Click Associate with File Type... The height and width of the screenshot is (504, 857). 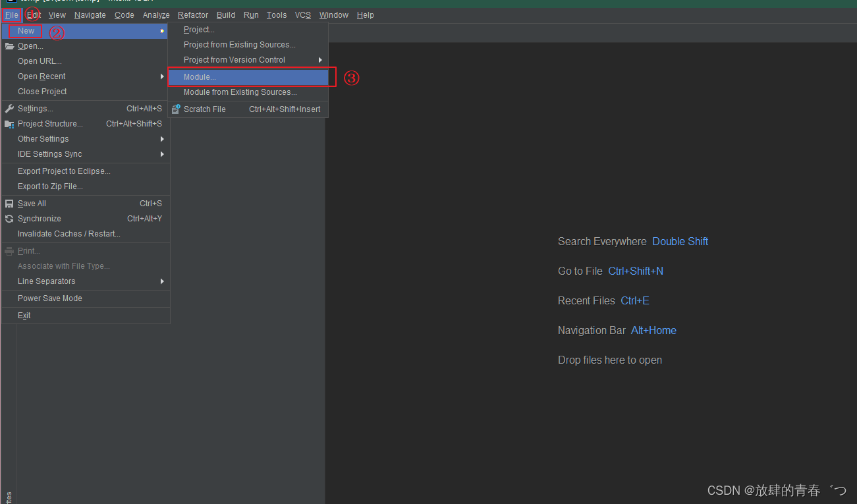tap(85, 266)
